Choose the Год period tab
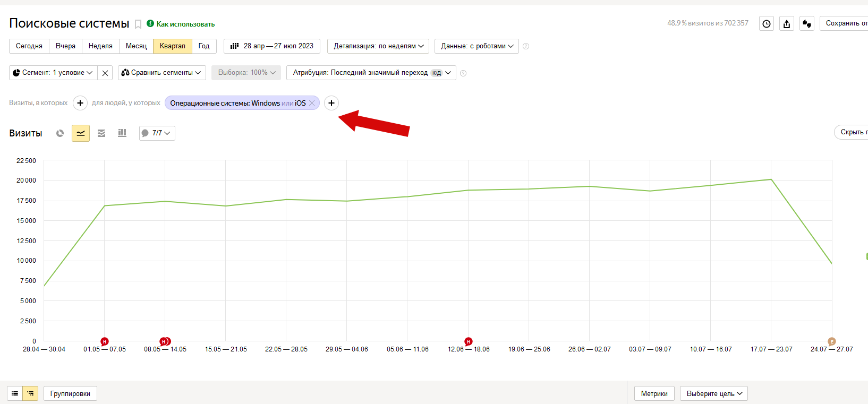Screen dimensions: 868x404 [204, 46]
